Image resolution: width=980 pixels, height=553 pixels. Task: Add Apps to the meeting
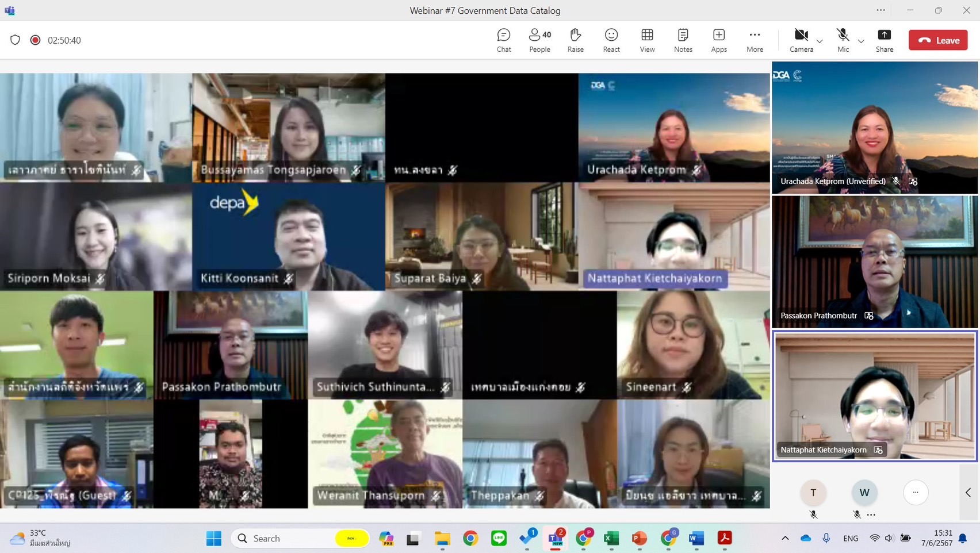click(719, 40)
